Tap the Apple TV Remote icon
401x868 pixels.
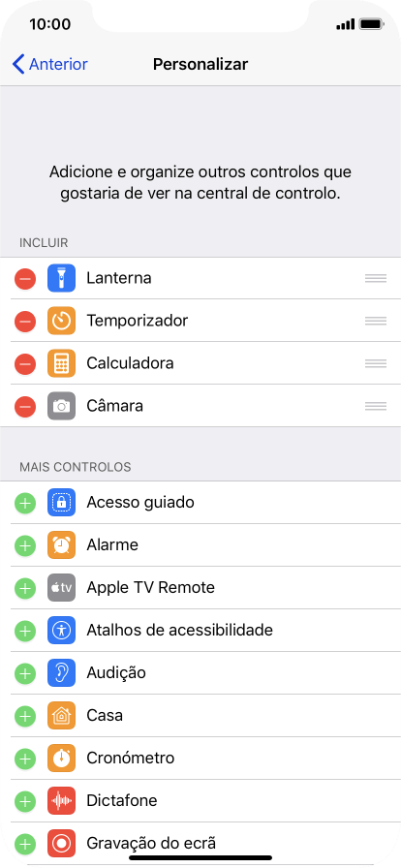pos(61,588)
